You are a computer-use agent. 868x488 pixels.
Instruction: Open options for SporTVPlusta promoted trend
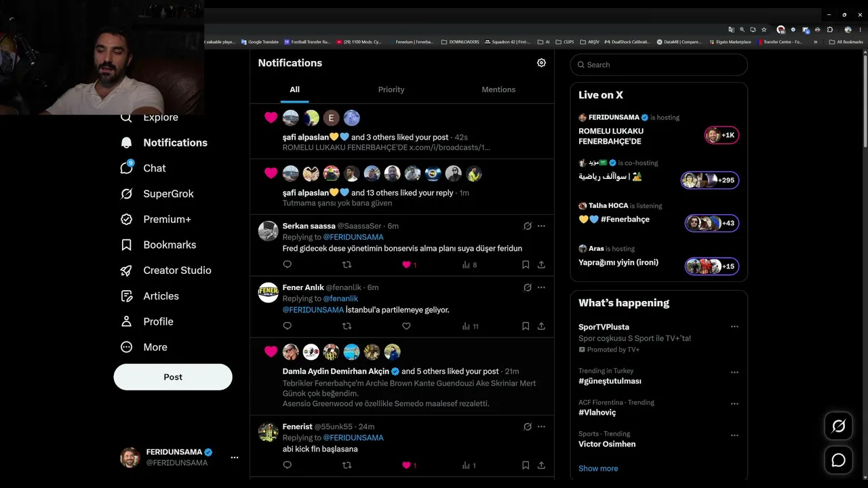[734, 327]
